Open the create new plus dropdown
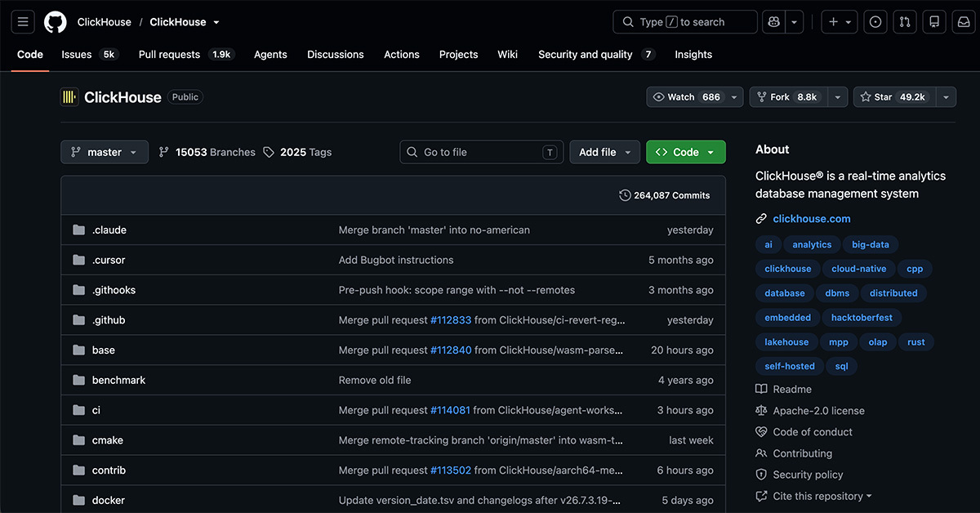This screenshot has width=980, height=513. click(x=840, y=22)
